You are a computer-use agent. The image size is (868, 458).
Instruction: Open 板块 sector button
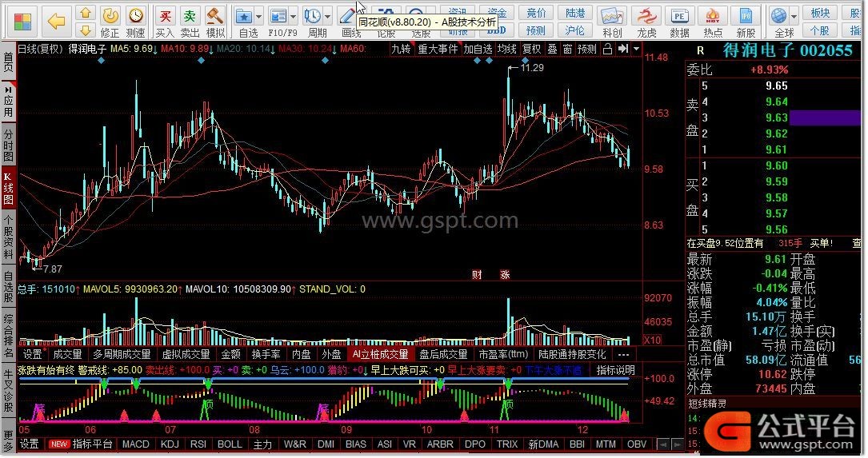tap(820, 13)
